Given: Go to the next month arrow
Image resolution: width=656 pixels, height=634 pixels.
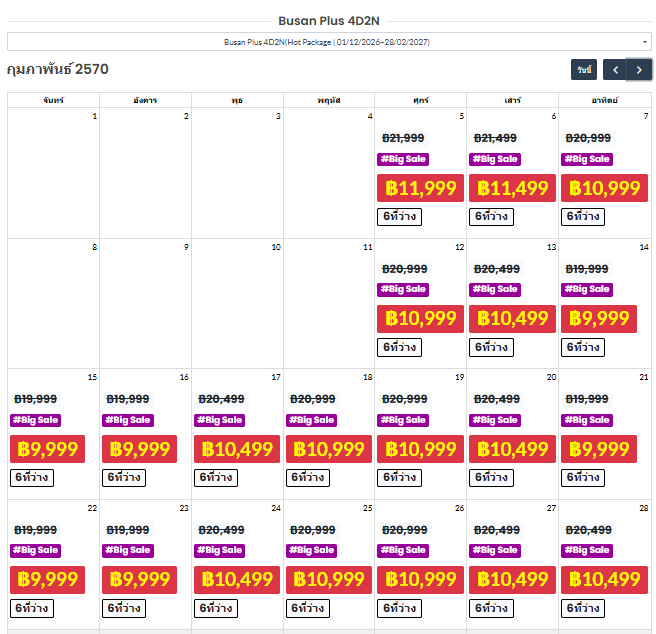Looking at the screenshot, I should [x=639, y=70].
